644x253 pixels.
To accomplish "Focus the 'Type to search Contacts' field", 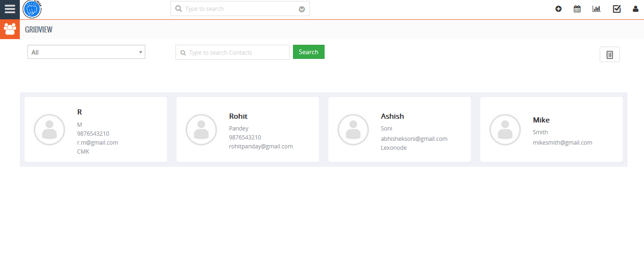I will click(x=233, y=52).
